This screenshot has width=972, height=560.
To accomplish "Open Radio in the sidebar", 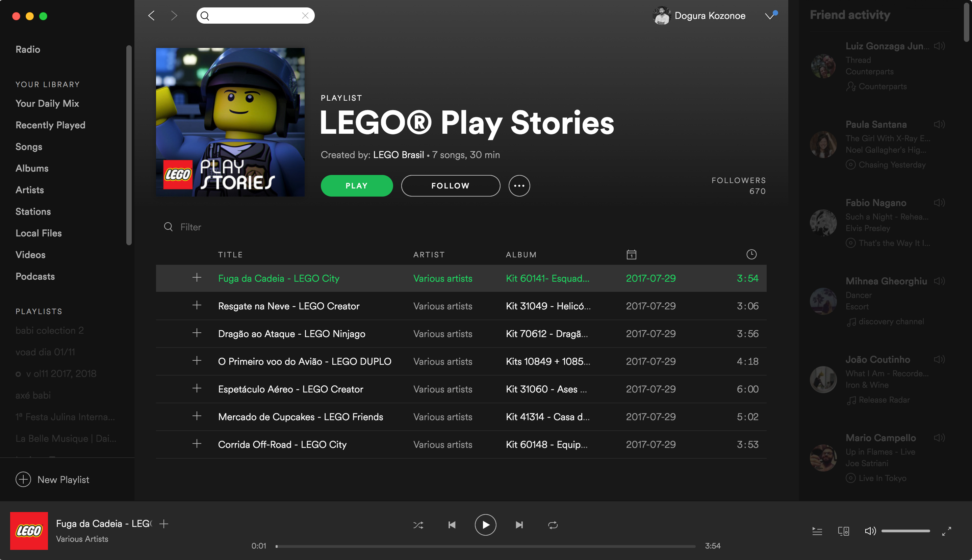I will point(28,49).
